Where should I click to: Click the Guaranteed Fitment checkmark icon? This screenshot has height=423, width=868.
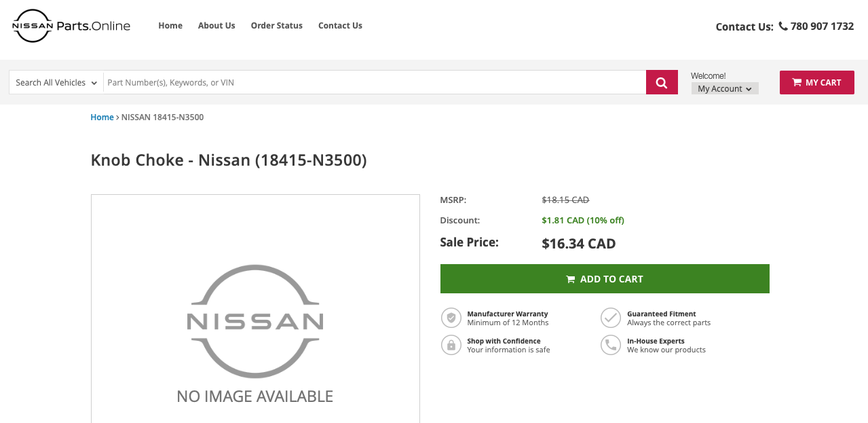tap(611, 318)
